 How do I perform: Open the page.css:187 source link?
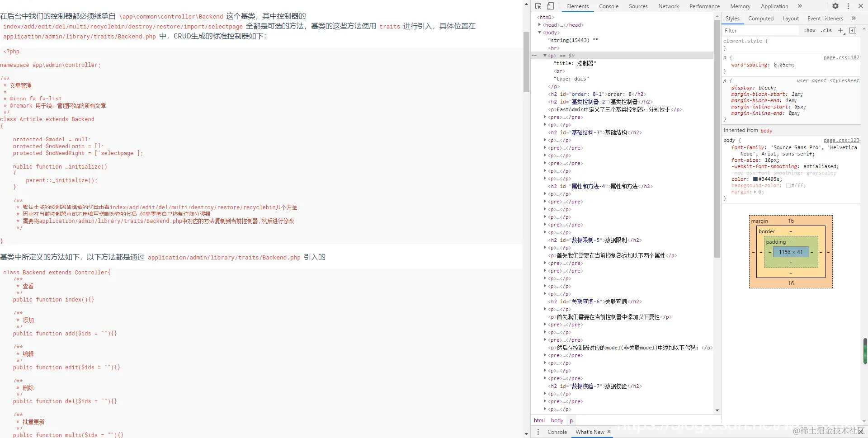click(x=841, y=58)
